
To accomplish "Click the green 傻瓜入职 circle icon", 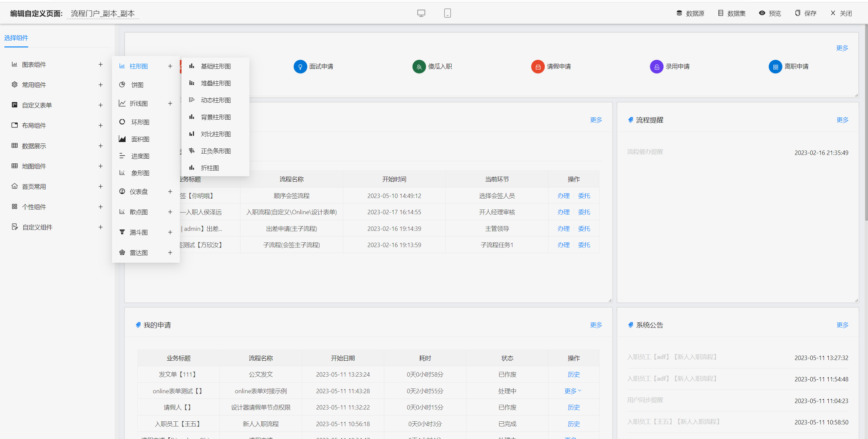I will [x=419, y=66].
